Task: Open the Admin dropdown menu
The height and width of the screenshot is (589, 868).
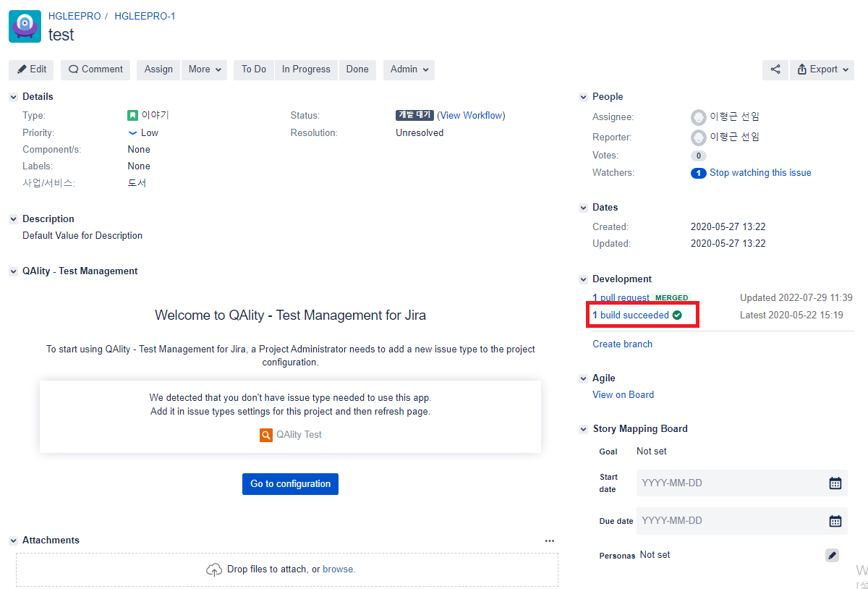Action: (409, 69)
